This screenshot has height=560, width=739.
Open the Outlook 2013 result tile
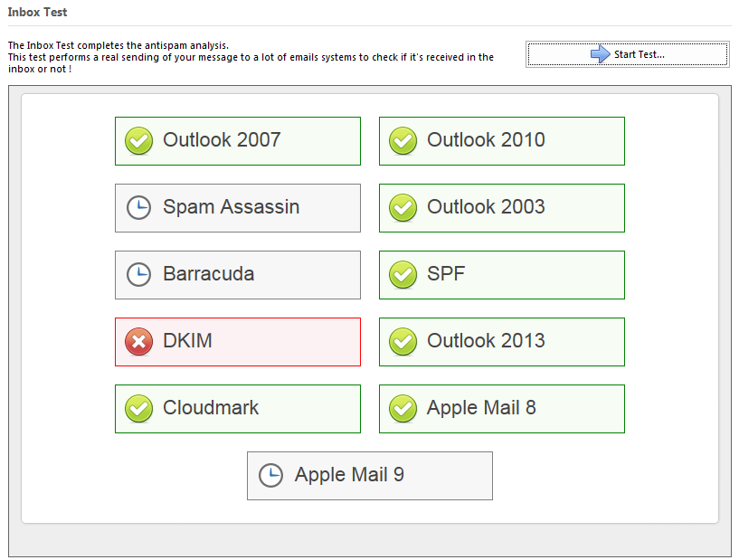[x=502, y=342]
